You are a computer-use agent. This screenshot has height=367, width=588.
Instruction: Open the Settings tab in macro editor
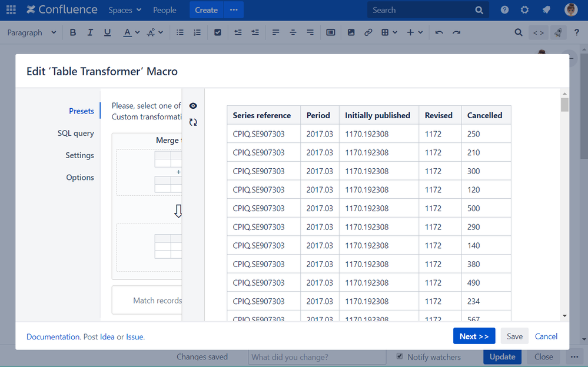pyautogui.click(x=79, y=155)
